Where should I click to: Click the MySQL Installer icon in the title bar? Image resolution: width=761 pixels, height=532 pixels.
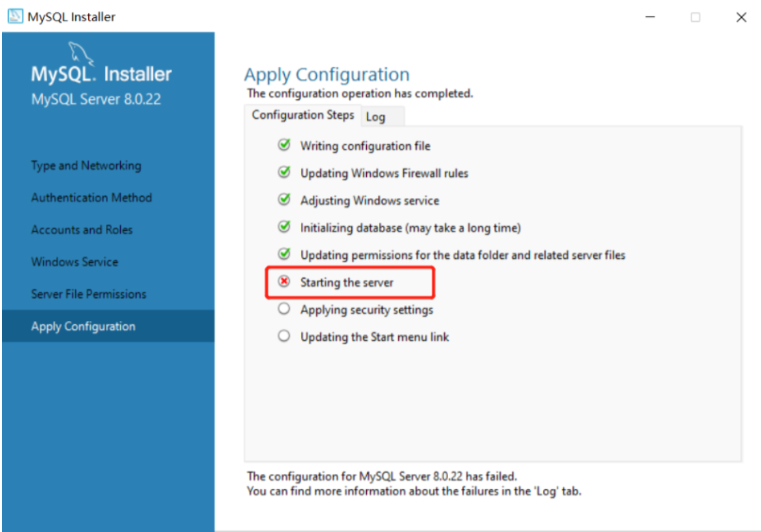[x=14, y=16]
